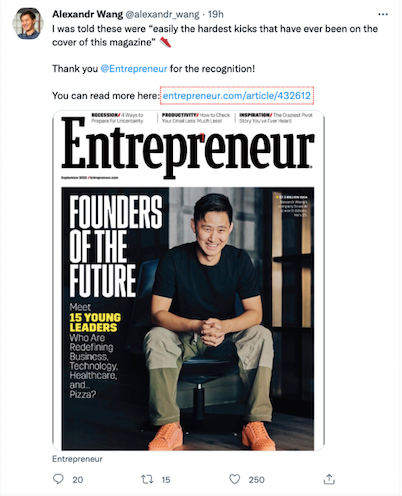The height and width of the screenshot is (496, 402).
Task: Click the Entrepreneur caption under the image
Action: (77, 459)
